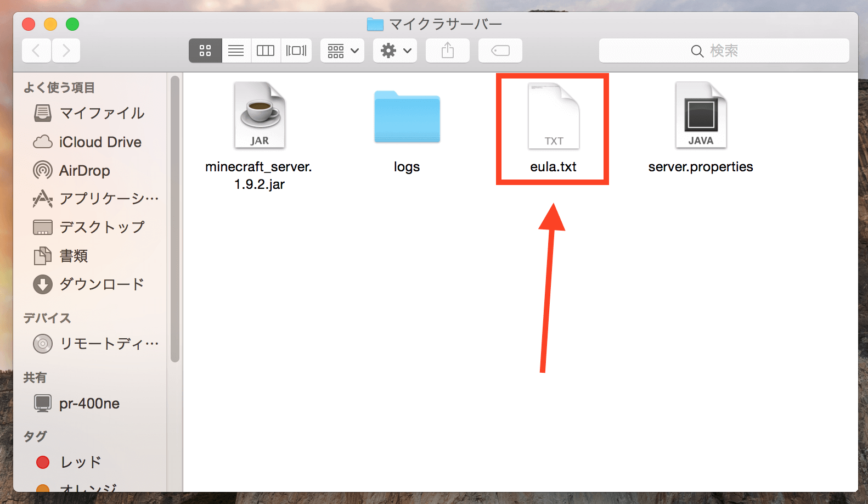
Task: Open the item arrangement dropdown
Action: point(342,51)
